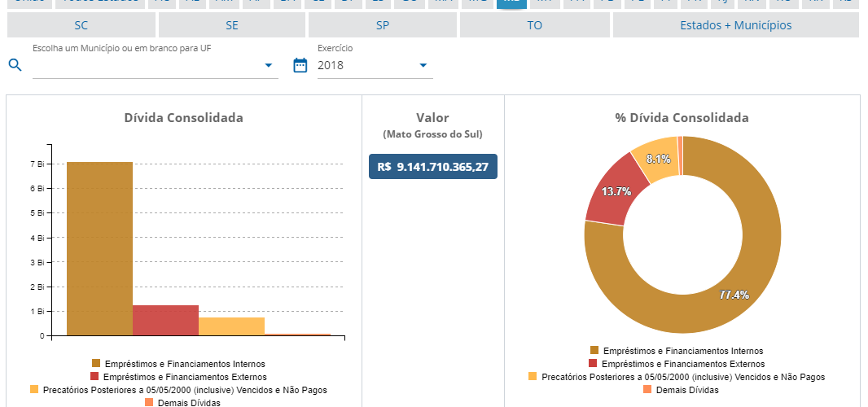
Task: Switch to Estados + Municípios tab
Action: [x=735, y=25]
